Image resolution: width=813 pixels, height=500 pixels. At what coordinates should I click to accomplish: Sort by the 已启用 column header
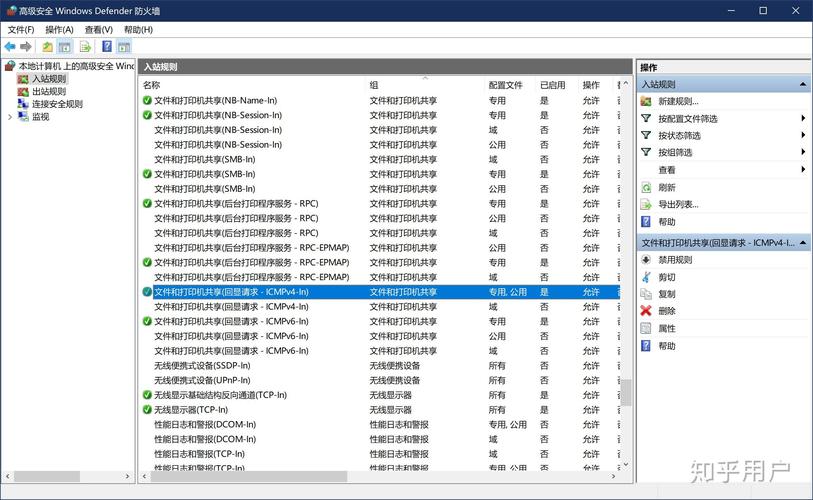click(x=557, y=85)
